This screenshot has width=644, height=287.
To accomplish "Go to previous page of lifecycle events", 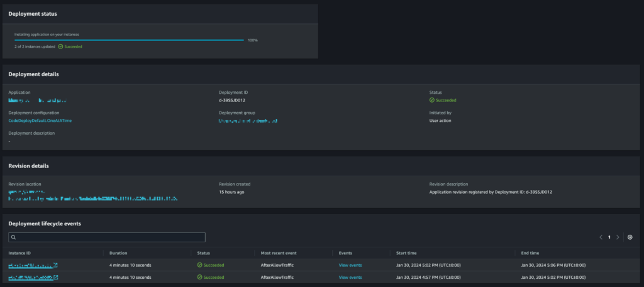I will 601,237.
